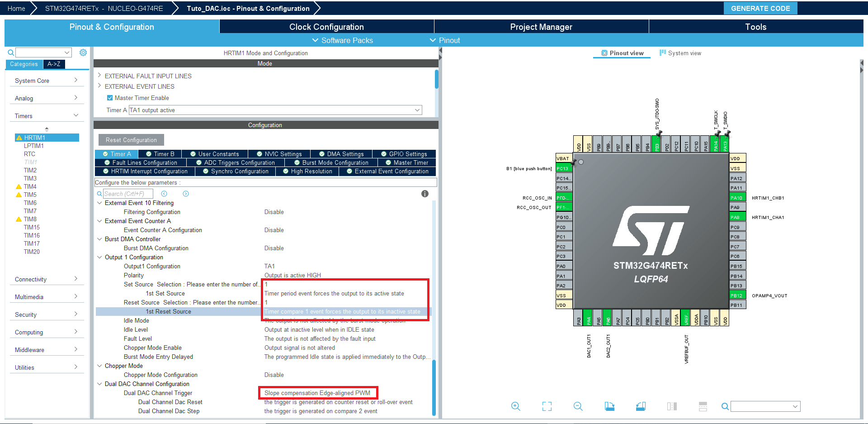This screenshot has width=868, height=424.
Task: Expand EXTERNAL FAULT INPUT LINES
Action: (99, 76)
